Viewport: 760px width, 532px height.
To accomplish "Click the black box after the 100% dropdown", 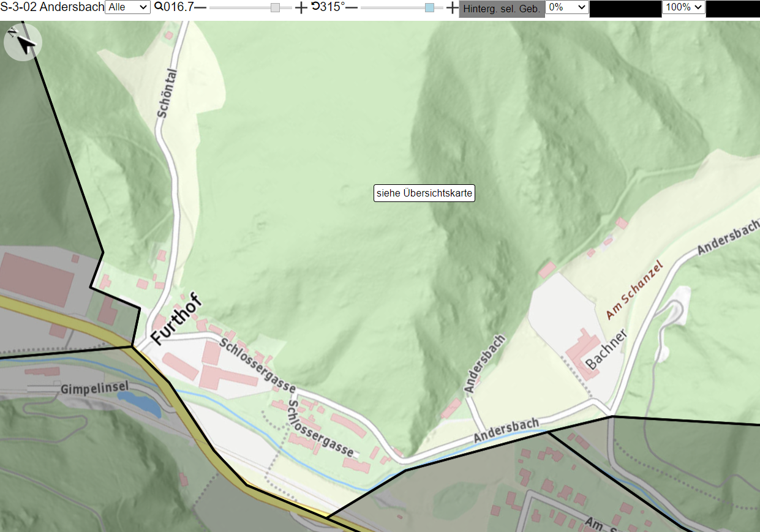I will click(732, 9).
